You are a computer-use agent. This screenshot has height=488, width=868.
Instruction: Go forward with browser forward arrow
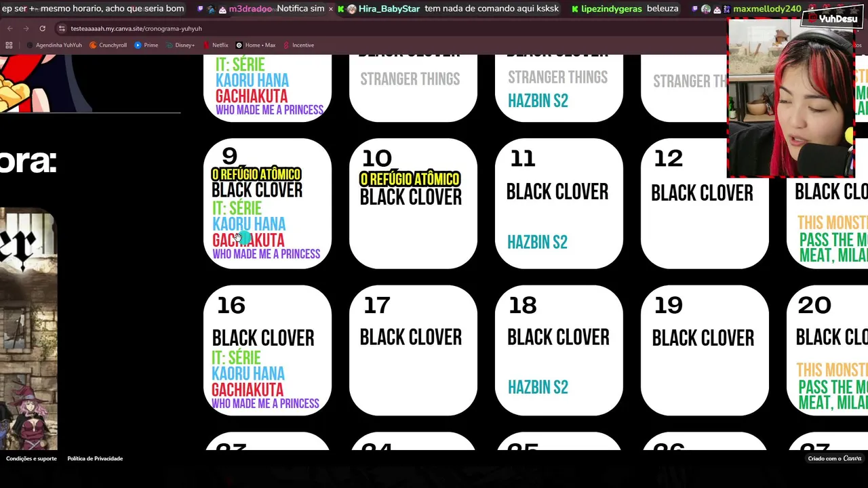click(x=26, y=28)
